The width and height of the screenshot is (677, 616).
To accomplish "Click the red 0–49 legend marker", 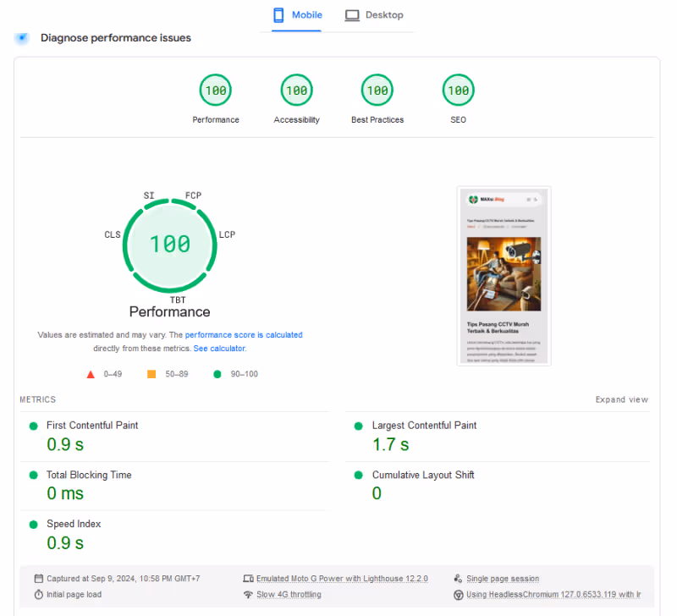I will point(91,373).
